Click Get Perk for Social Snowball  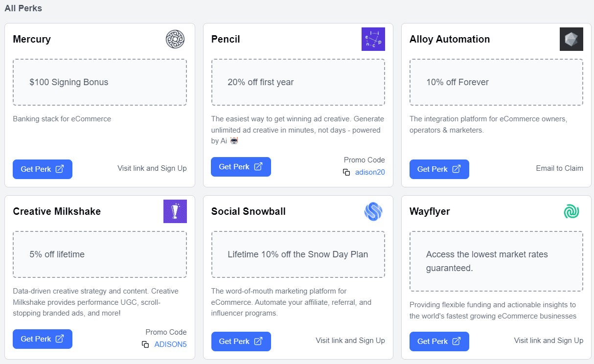241,341
